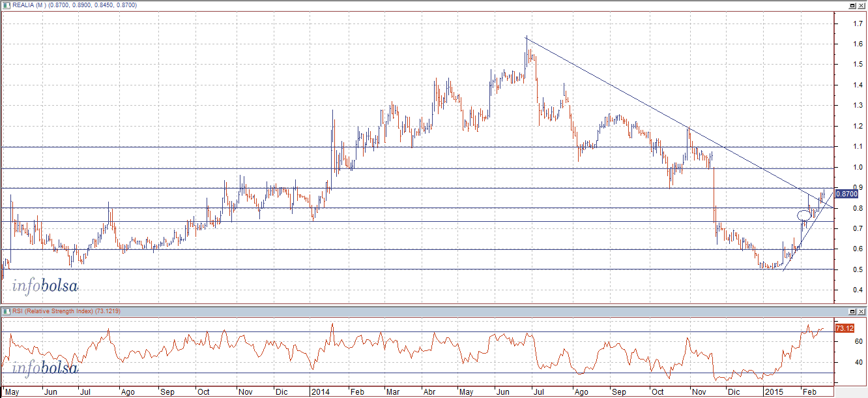Click the 0.7 price axis label
The image size is (868, 398).
coord(858,229)
